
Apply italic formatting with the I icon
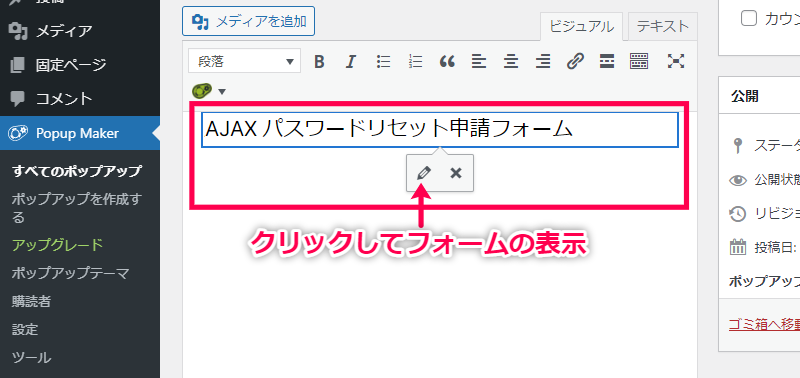[351, 62]
